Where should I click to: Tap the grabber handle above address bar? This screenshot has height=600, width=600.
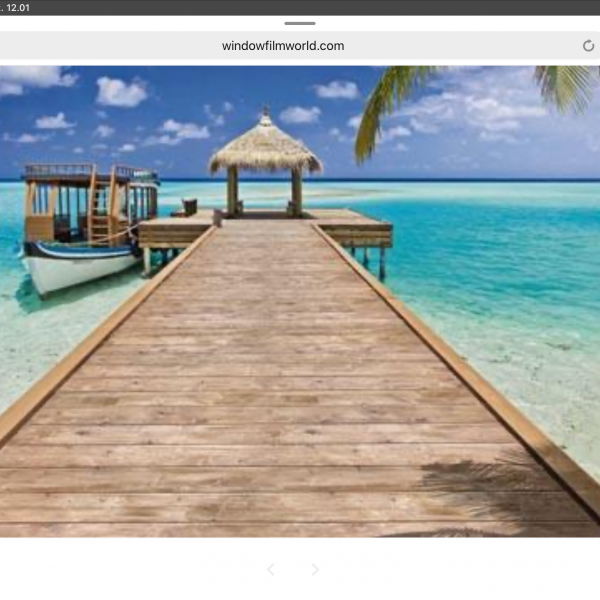(x=299, y=23)
